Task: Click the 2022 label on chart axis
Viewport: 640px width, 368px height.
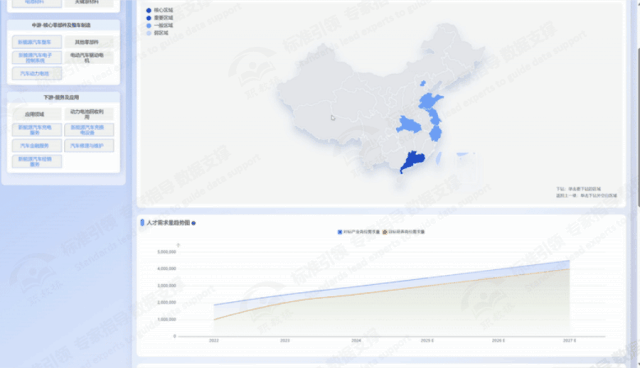Action: coord(214,340)
